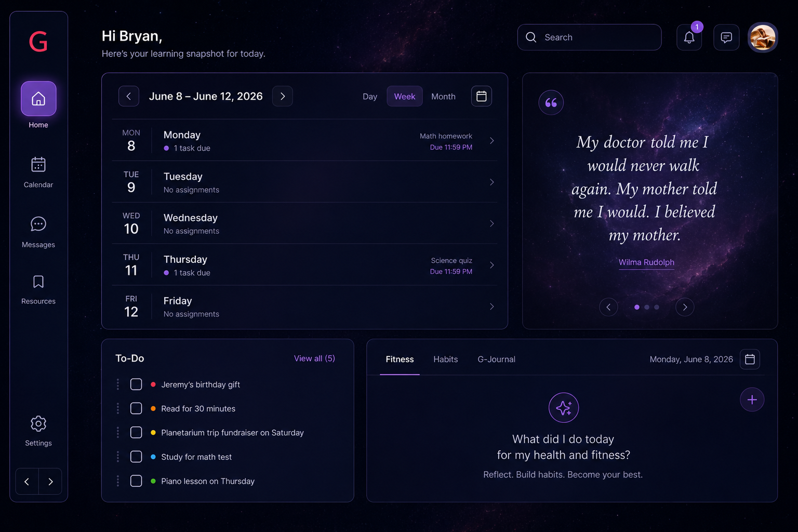The width and height of the screenshot is (798, 532).
Task: Grab drag handle for Jeremy's birthday gift
Action: click(x=118, y=384)
